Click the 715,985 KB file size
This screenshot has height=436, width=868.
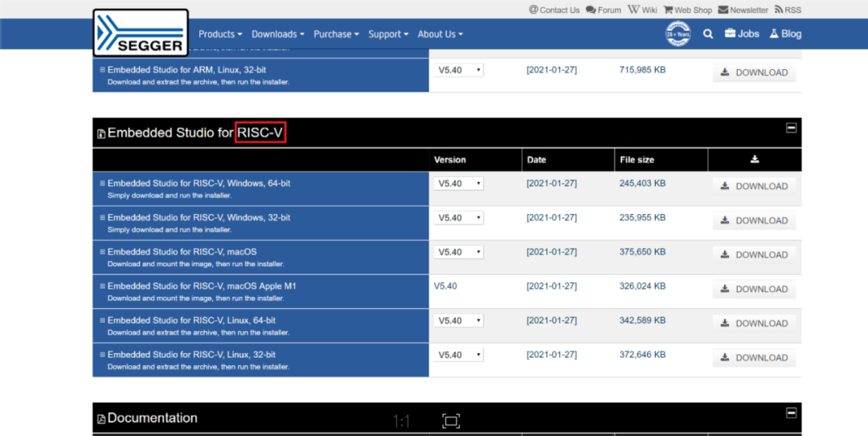click(x=643, y=70)
